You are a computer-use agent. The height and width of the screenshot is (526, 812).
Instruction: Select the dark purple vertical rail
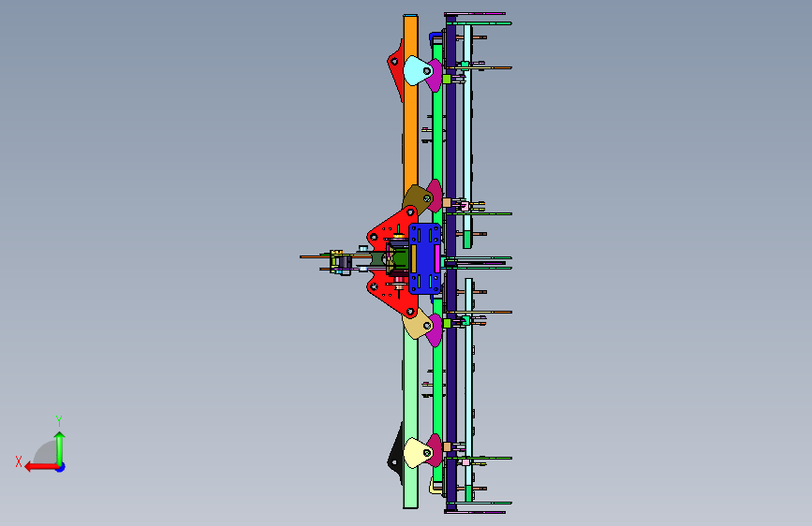pos(451,263)
